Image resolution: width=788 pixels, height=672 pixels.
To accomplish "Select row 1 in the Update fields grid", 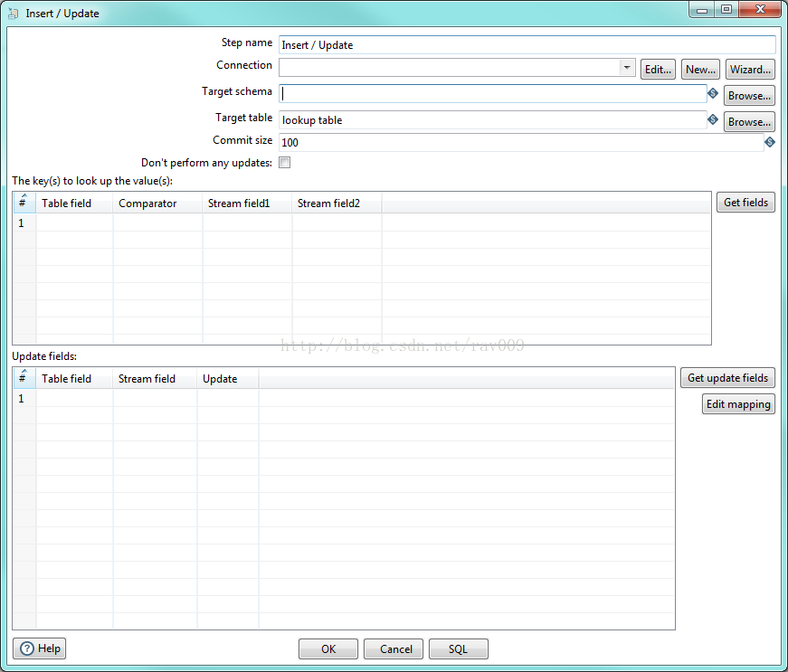I will click(x=344, y=398).
